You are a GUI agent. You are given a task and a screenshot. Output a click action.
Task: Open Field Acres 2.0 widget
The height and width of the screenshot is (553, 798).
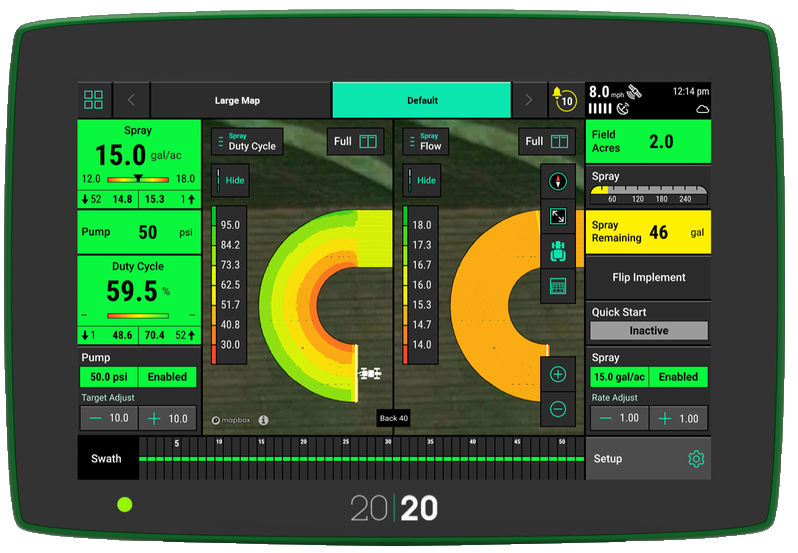coord(648,141)
